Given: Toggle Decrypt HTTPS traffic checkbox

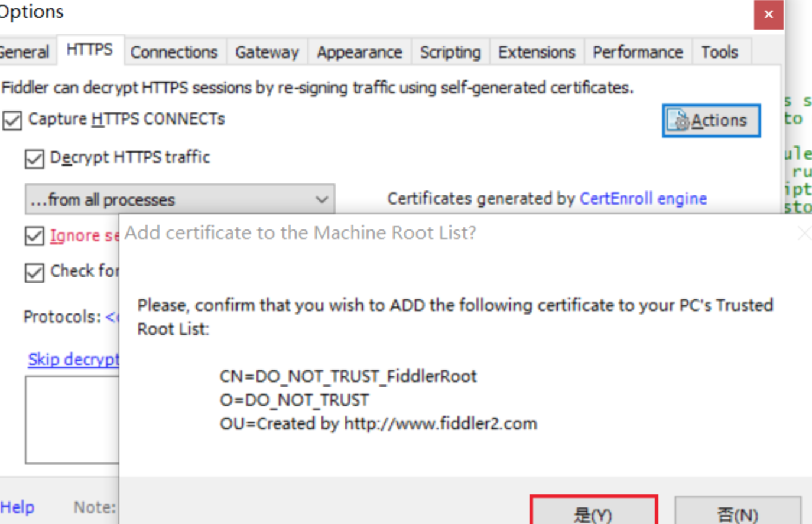Looking at the screenshot, I should pyautogui.click(x=34, y=159).
